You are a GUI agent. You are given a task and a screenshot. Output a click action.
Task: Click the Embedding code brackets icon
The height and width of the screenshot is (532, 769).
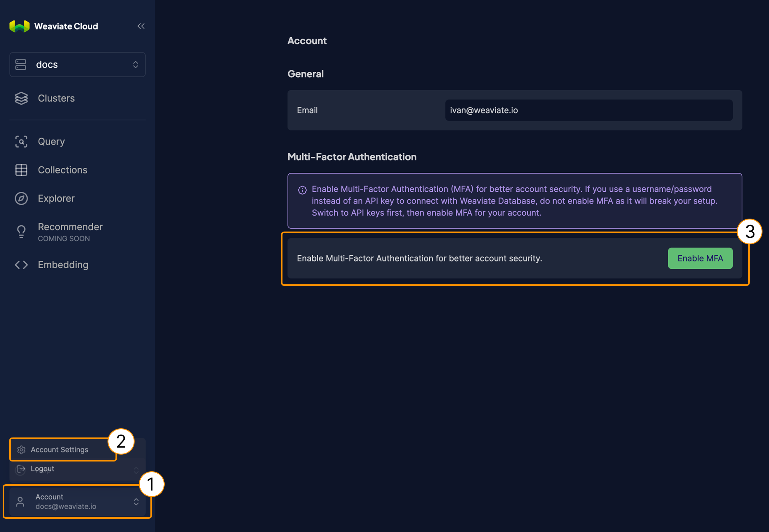point(21,265)
